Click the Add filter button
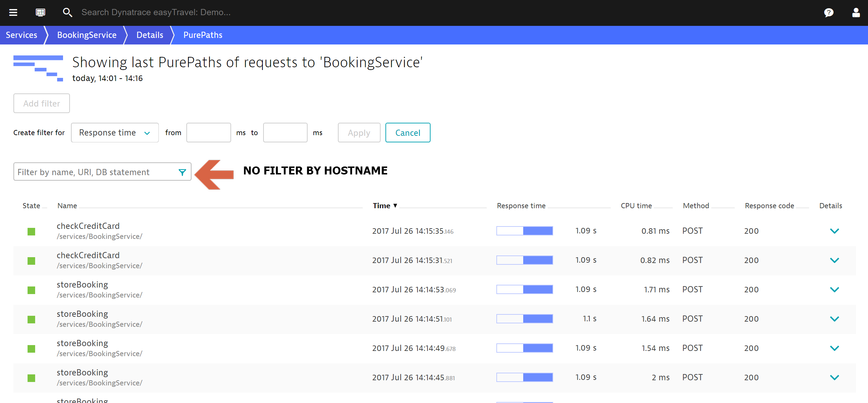868x403 pixels. (x=42, y=103)
